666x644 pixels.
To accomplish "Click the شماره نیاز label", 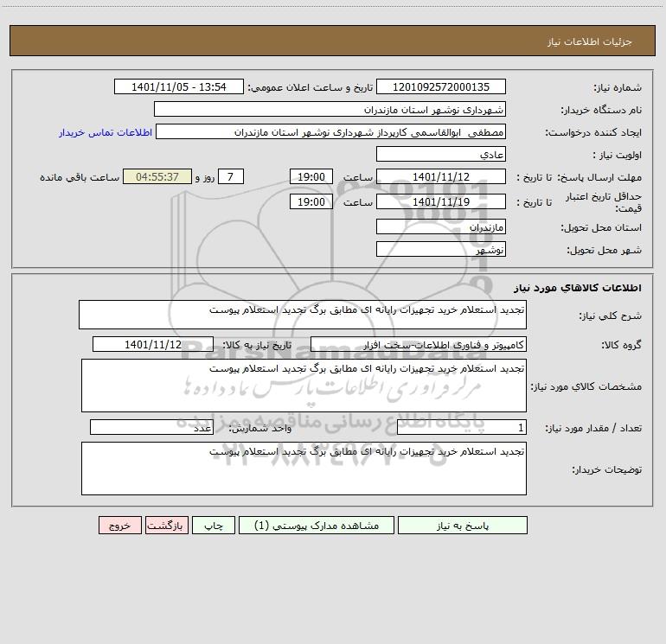I will [x=618, y=87].
